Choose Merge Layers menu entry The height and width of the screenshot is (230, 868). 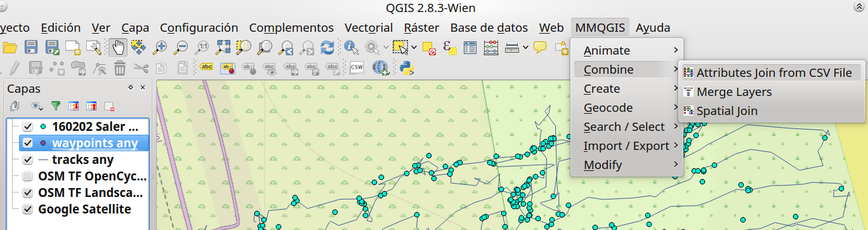click(772, 91)
